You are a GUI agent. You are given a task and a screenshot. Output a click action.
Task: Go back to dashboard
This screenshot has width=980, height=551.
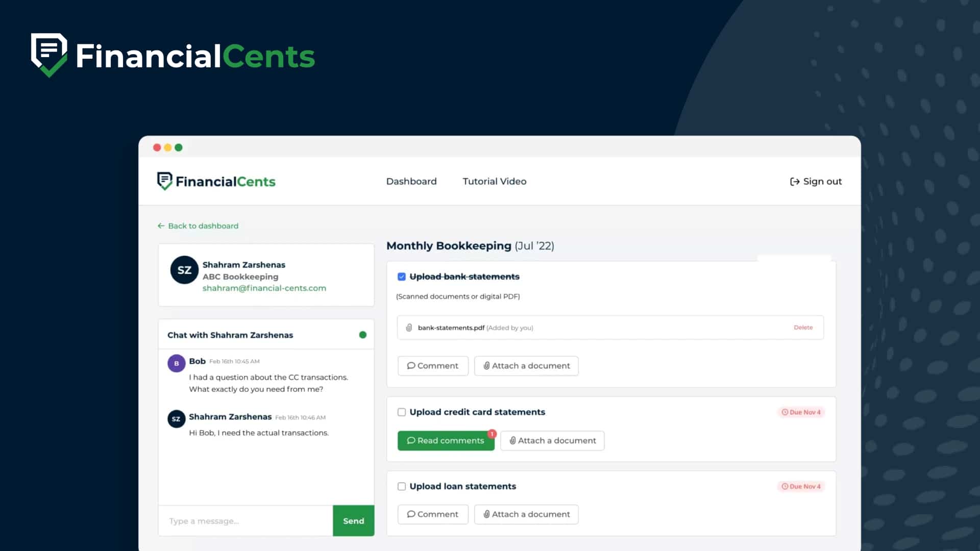pos(198,226)
